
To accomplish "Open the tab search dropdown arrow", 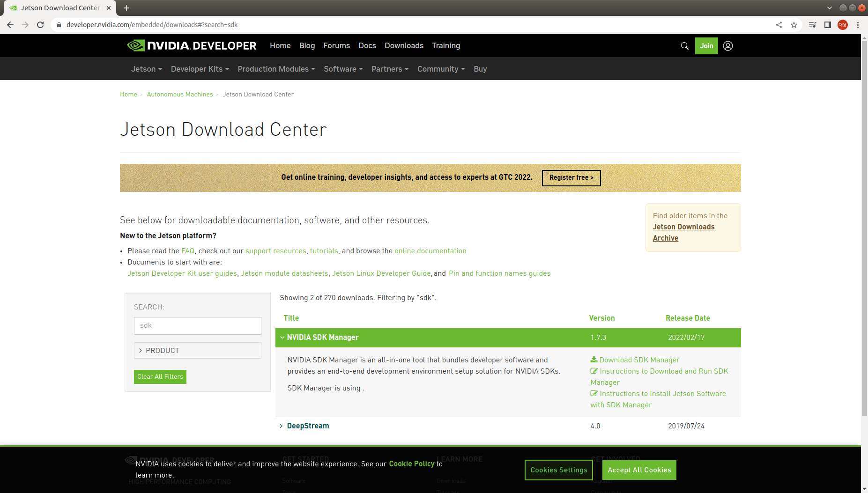I will (x=830, y=8).
